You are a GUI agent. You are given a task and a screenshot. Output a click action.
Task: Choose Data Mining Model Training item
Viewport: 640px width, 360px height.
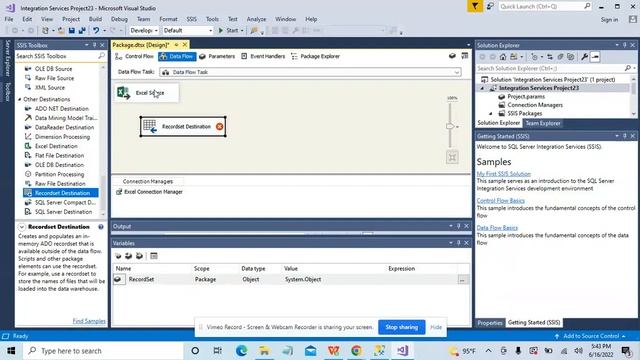tap(66, 118)
